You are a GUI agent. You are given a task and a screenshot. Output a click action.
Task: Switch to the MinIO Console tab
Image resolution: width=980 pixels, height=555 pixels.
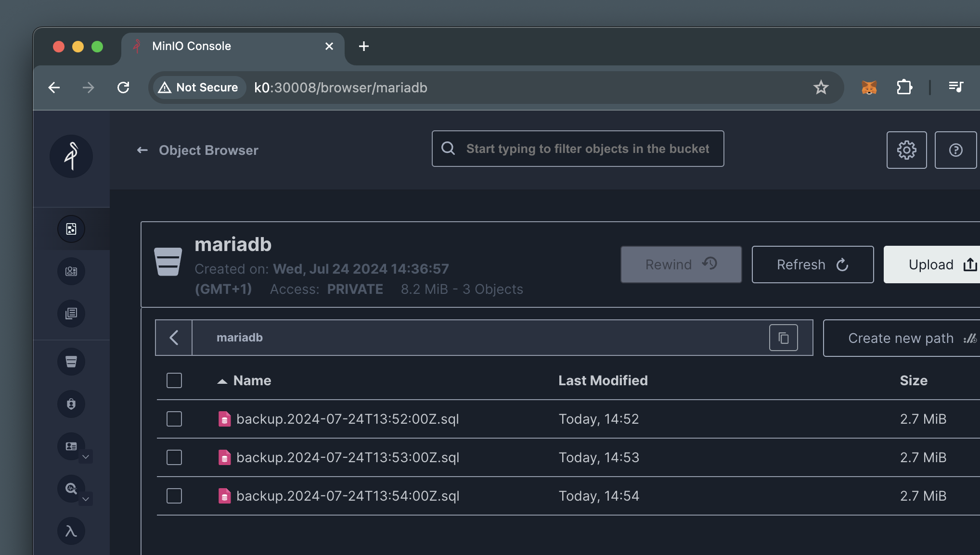[232, 46]
